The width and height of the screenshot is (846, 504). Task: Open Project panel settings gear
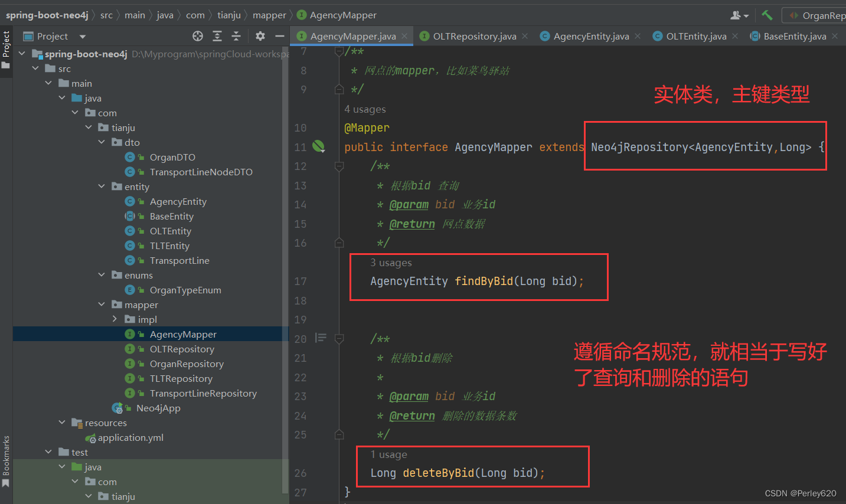[260, 36]
